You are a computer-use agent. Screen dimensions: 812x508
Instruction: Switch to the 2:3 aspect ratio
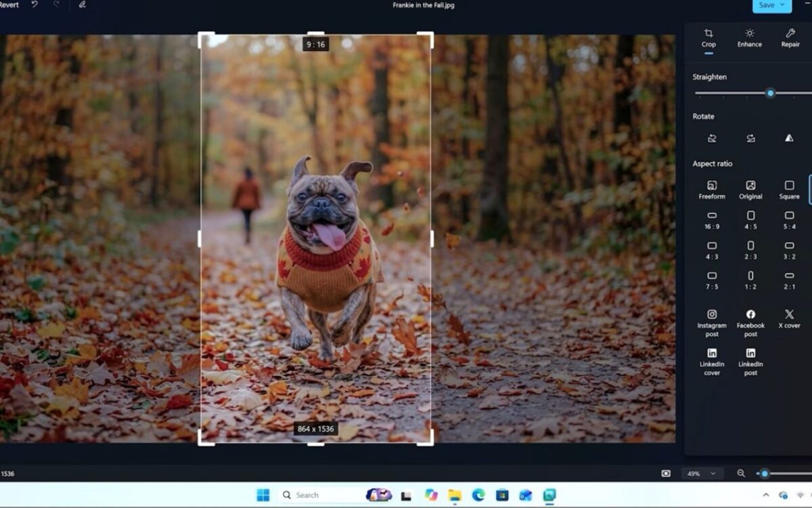click(750, 251)
